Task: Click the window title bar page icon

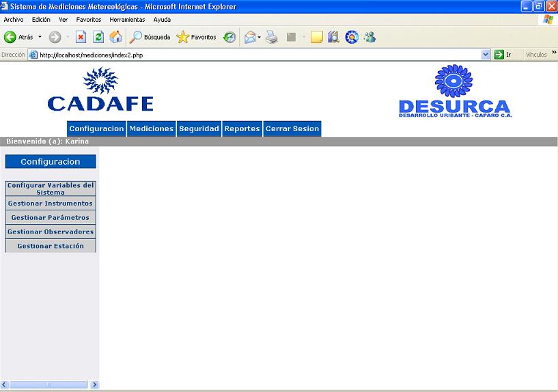Action: tap(4, 6)
